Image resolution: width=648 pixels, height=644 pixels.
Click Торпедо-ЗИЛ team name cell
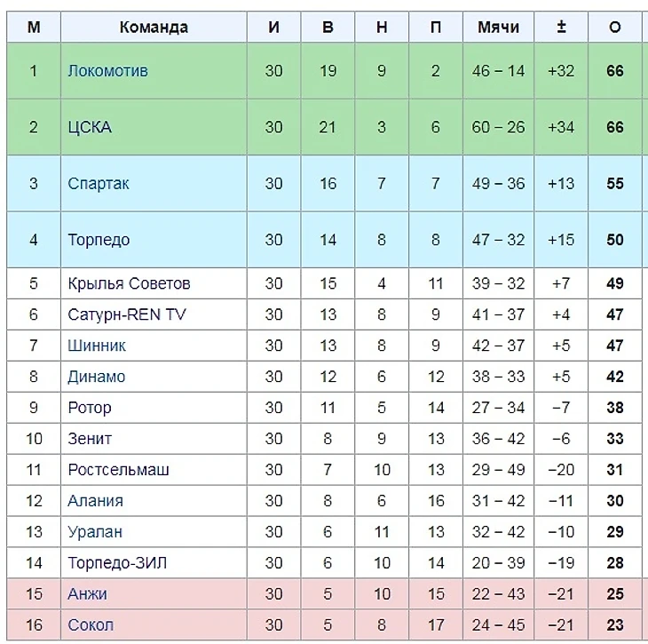click(117, 563)
